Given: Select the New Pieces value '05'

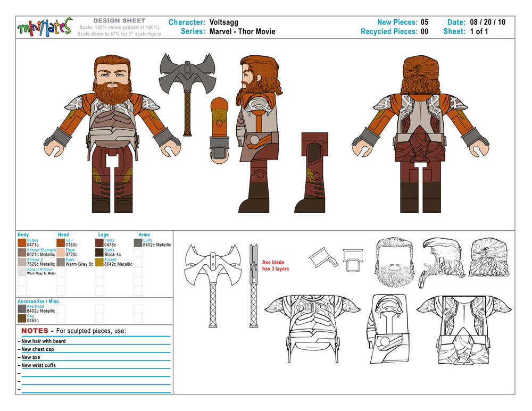Looking at the screenshot, I should coord(425,22).
